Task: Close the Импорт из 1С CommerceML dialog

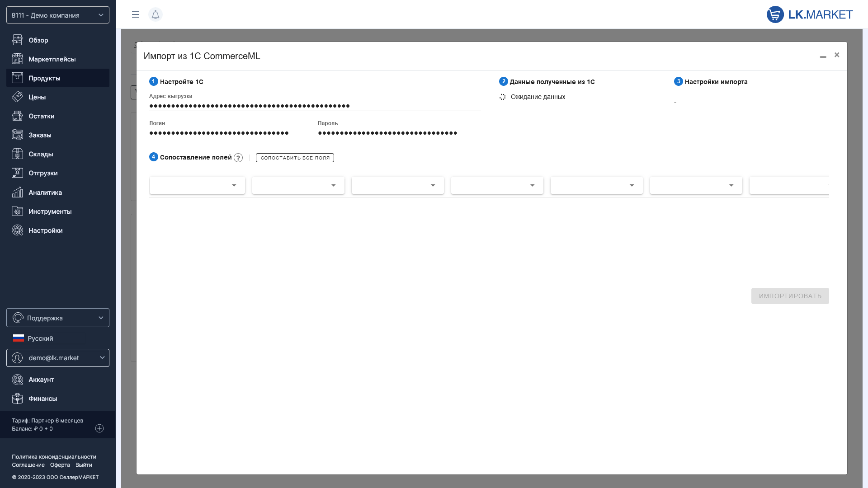Action: pos(837,55)
